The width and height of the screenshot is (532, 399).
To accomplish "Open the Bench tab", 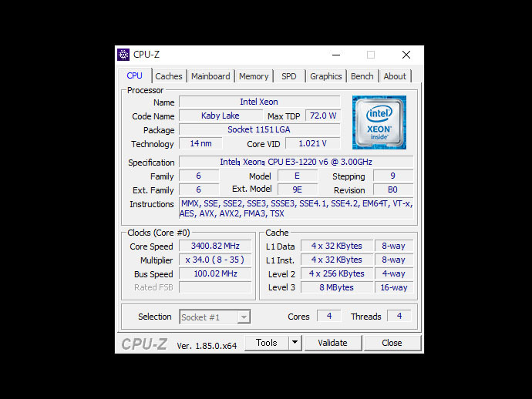I will pos(362,76).
